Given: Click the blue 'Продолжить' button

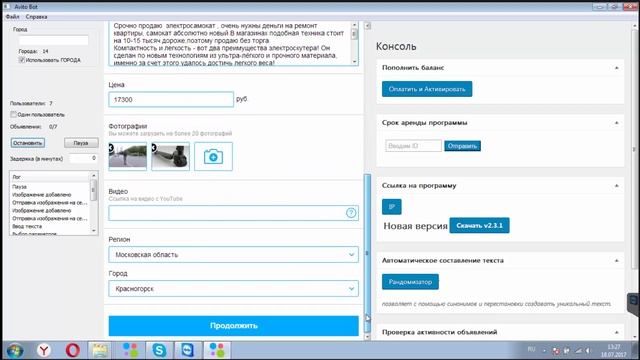Looking at the screenshot, I should click(x=233, y=326).
